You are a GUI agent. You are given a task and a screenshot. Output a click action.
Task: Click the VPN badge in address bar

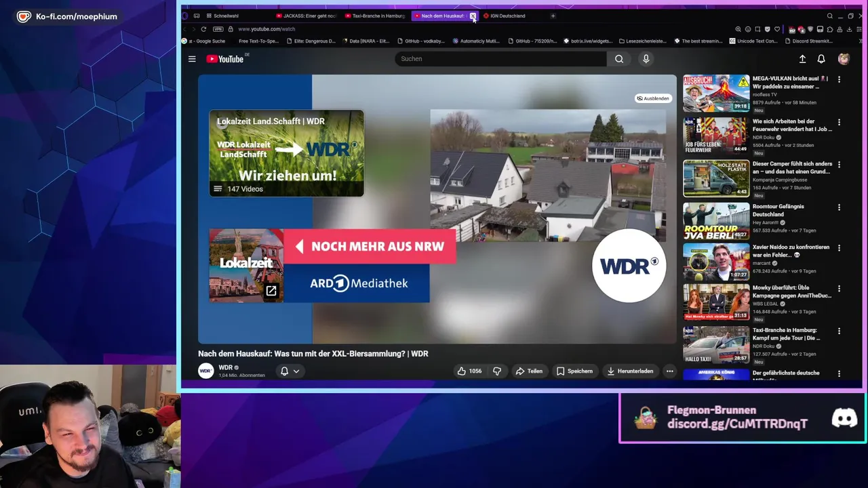[218, 29]
